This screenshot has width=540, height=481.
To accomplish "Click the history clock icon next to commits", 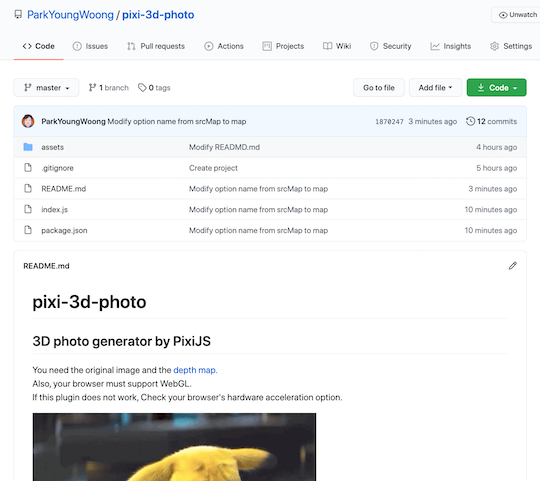I will coord(470,121).
